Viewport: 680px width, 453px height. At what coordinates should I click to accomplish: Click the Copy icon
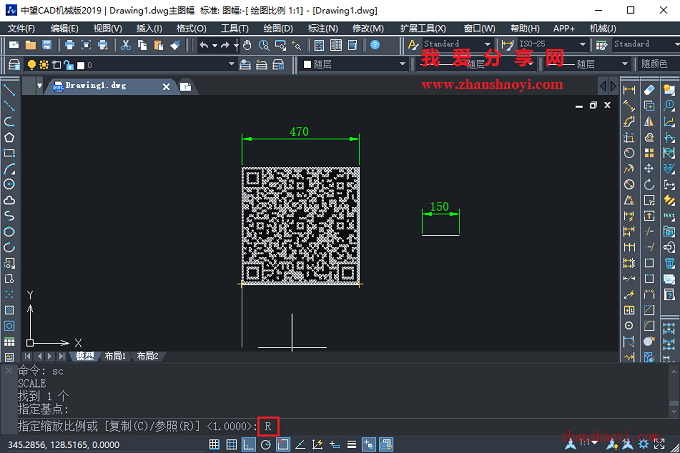[142, 45]
